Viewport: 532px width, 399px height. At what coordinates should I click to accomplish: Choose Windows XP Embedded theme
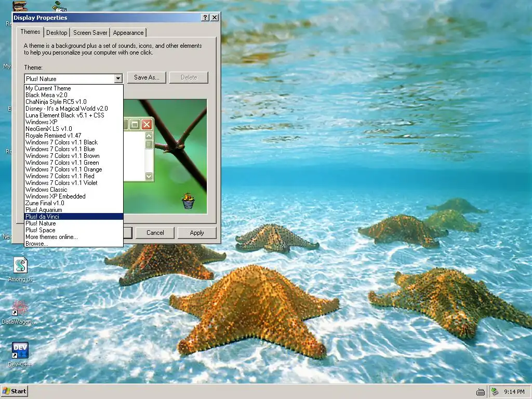(x=74, y=196)
